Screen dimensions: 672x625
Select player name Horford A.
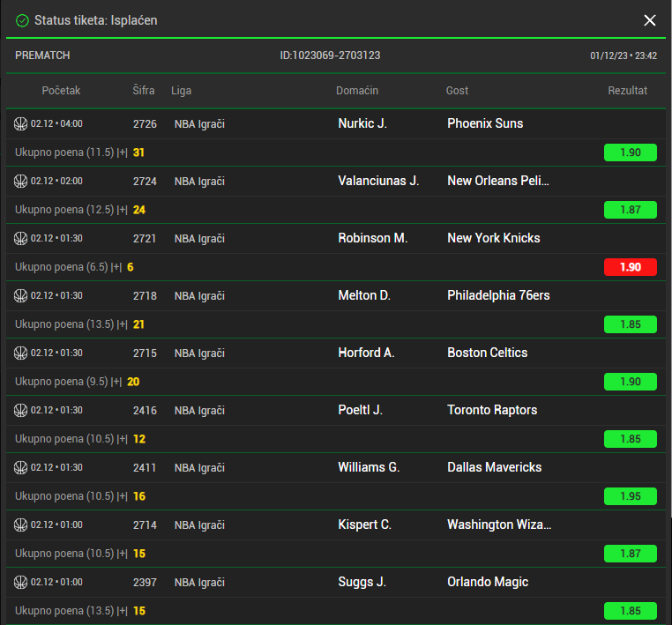click(x=367, y=353)
